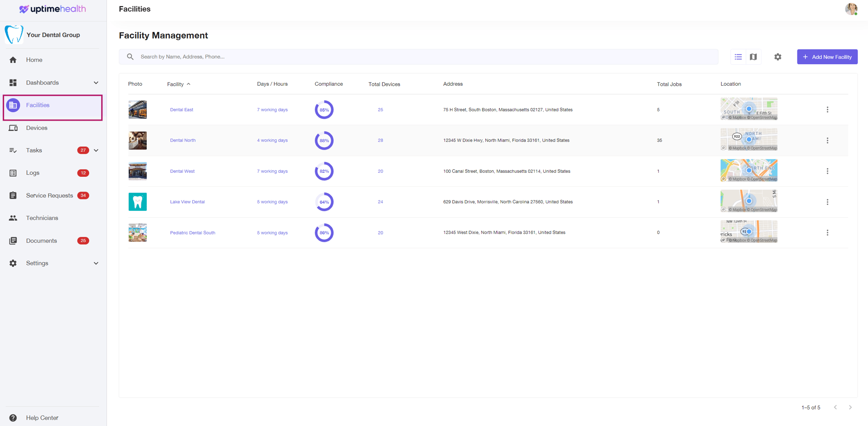Open Lake View Dental three-dot menu

coord(827,202)
